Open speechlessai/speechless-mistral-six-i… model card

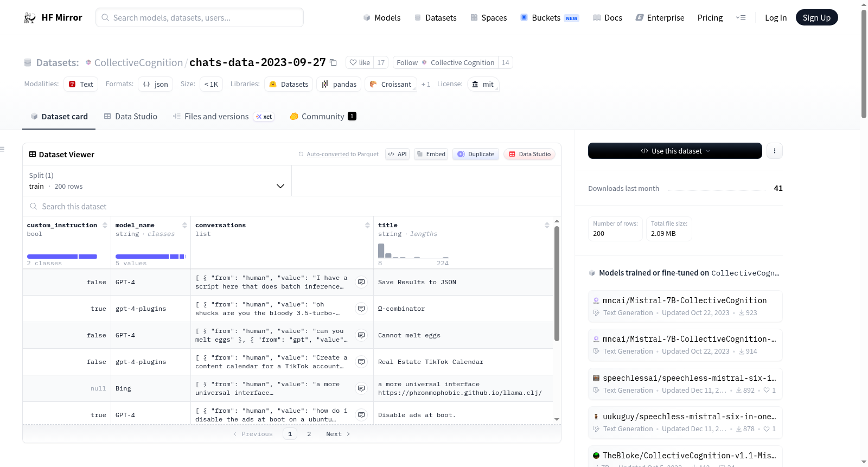pos(685,384)
